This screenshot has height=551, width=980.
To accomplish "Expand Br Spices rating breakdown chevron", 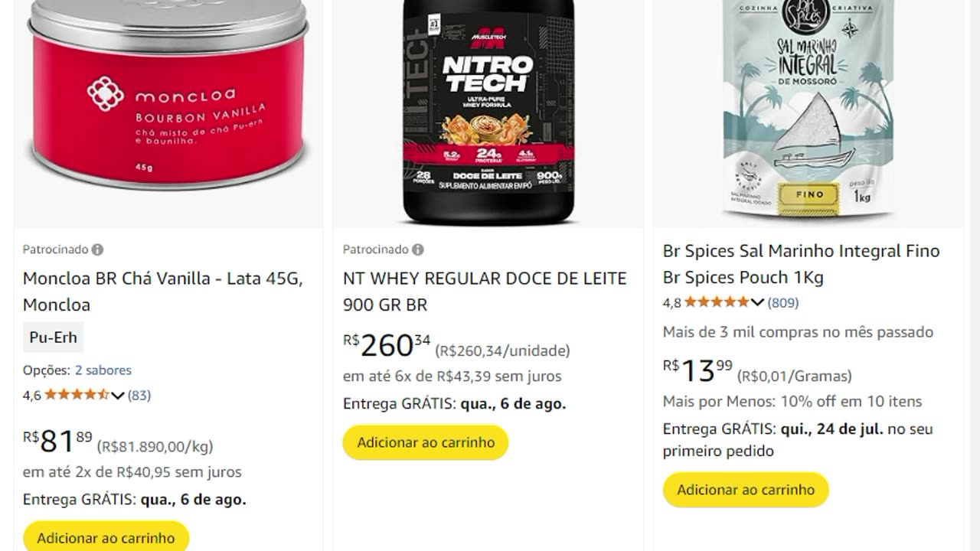I will (x=757, y=303).
